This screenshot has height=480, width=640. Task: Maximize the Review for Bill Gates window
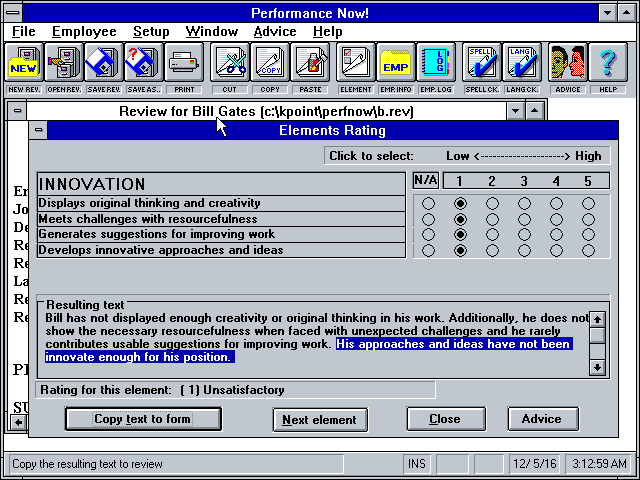coord(534,111)
